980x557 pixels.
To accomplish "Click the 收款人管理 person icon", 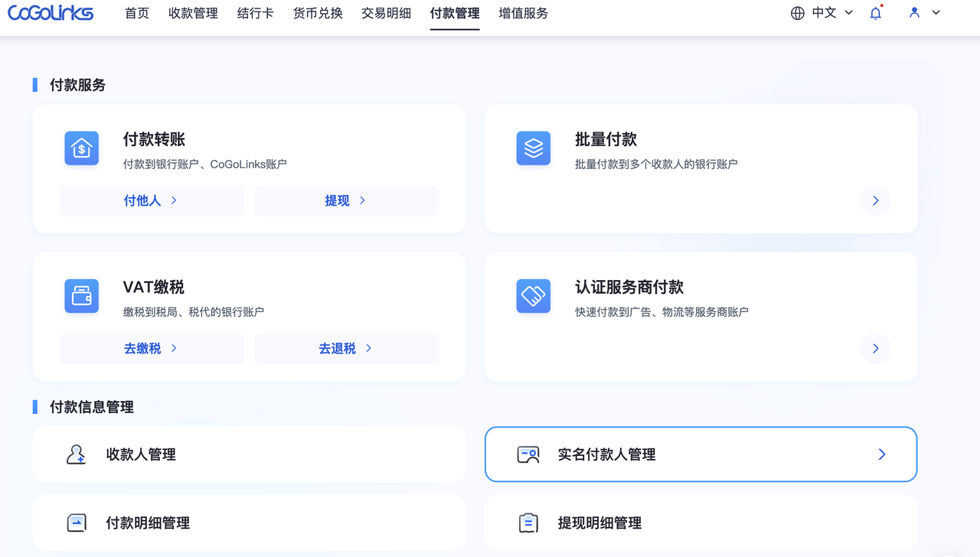I will tap(76, 454).
